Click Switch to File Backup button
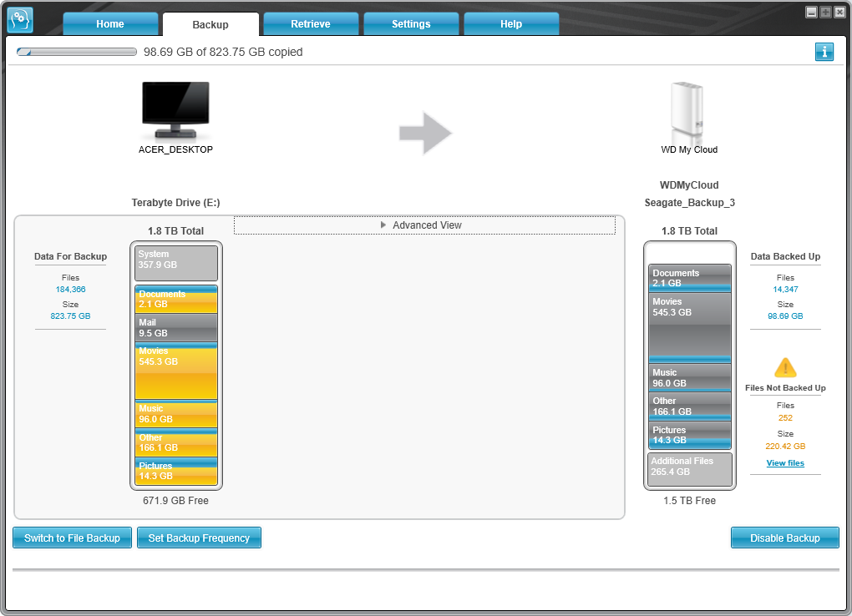Screen dimensions: 852x616 73,538
